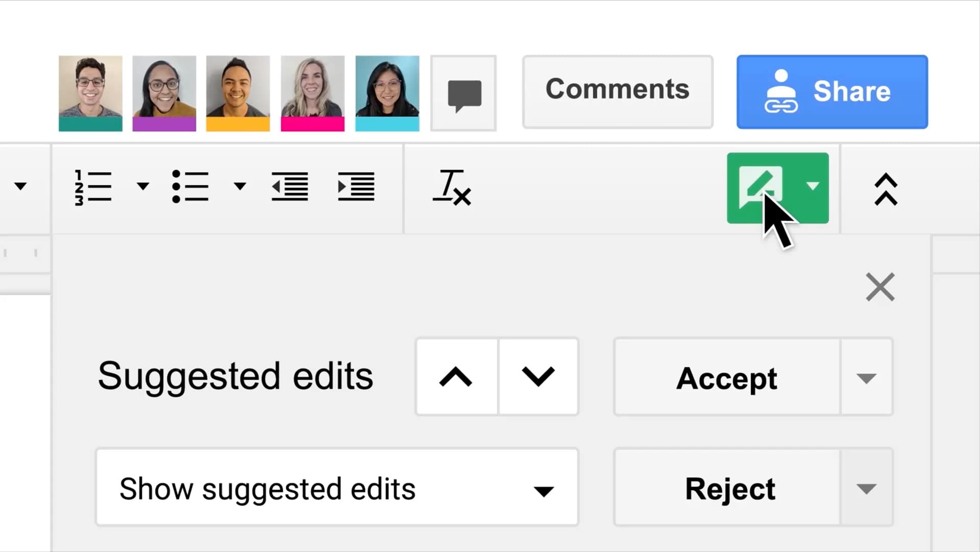Expand the Accept options arrow

[866, 378]
